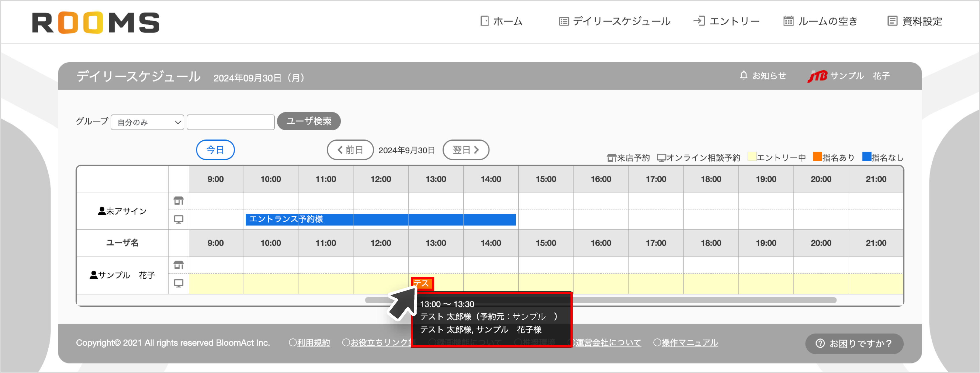Click the store-visit icon in the 未アサイン row
The width and height of the screenshot is (980, 373).
[x=179, y=201]
